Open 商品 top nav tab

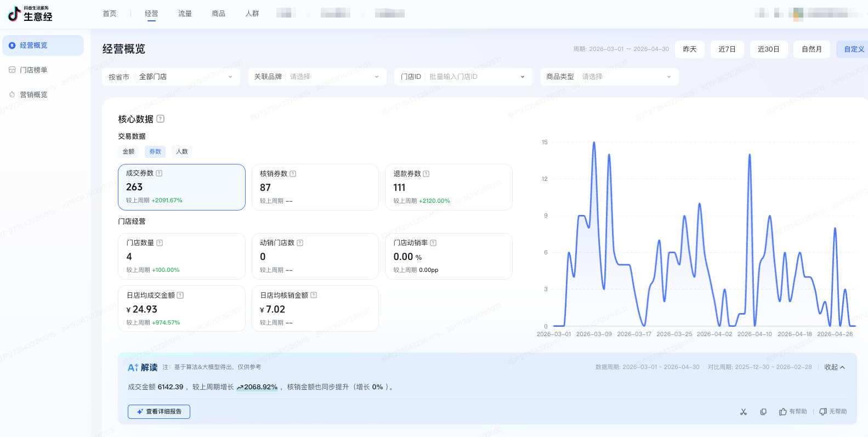pyautogui.click(x=219, y=14)
